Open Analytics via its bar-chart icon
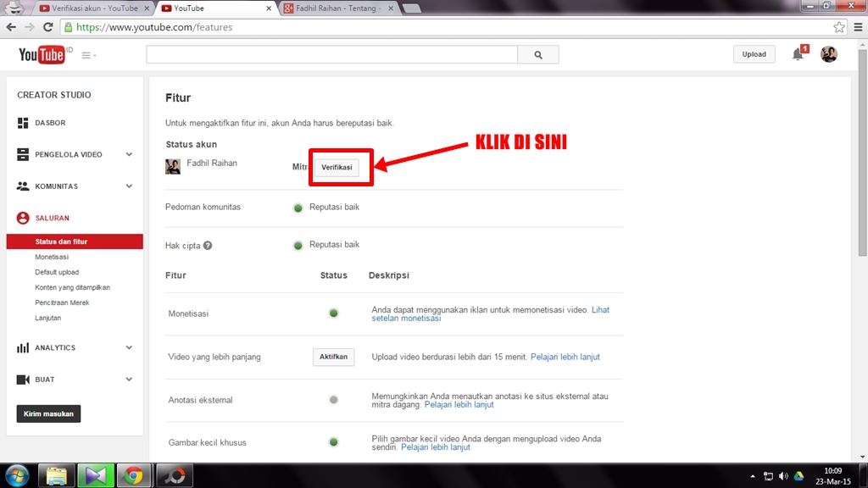Screen dimensions: 868x488 click(x=23, y=347)
